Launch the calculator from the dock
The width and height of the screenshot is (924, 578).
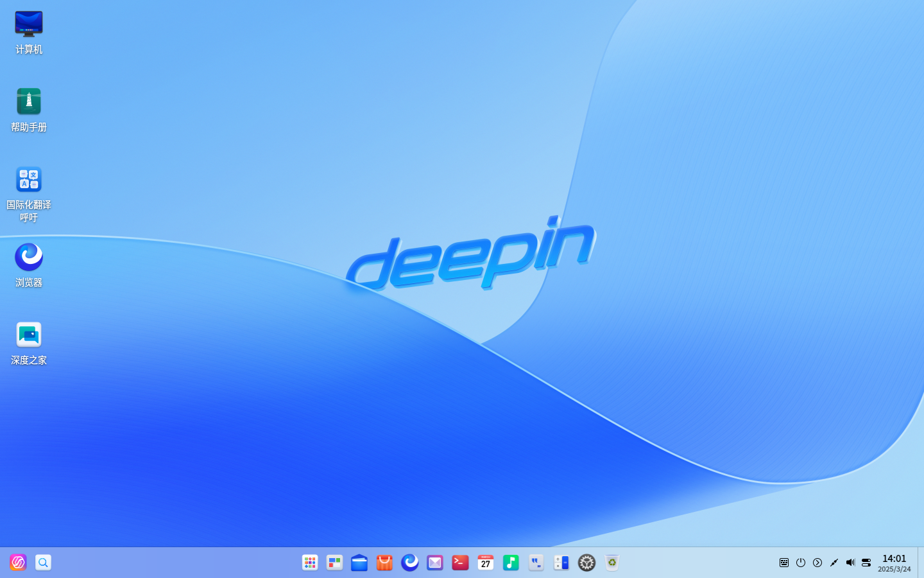561,563
